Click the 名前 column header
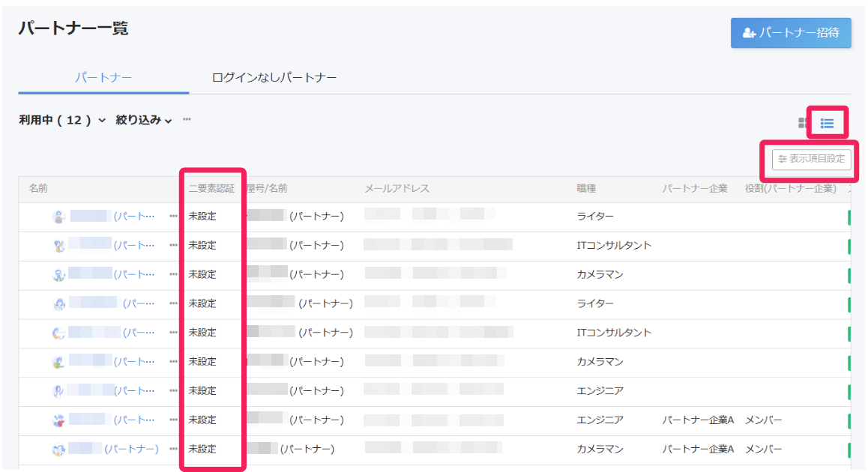Screen dimensions: 868x472 pos(38,188)
